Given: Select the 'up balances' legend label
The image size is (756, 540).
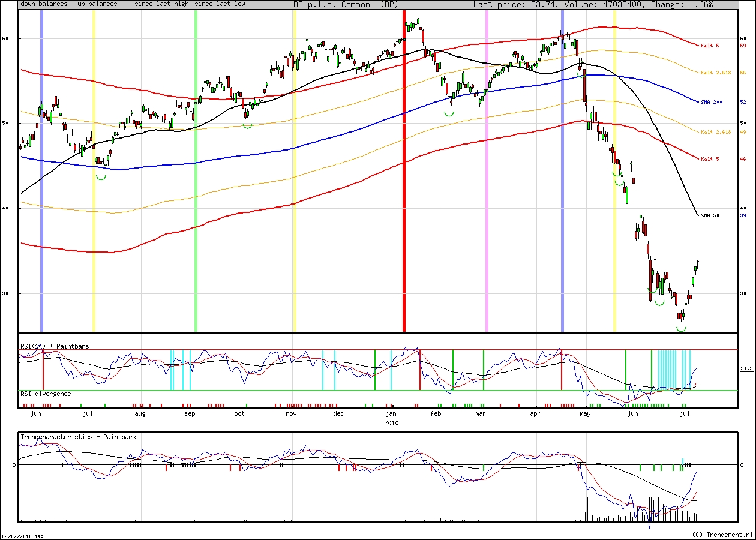Looking at the screenshot, I should tap(98, 4).
